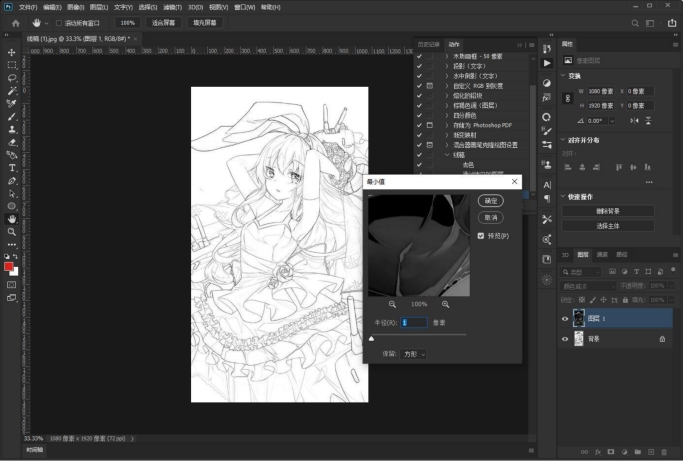
Task: Open the rotation angle dropdown
Action: (612, 121)
